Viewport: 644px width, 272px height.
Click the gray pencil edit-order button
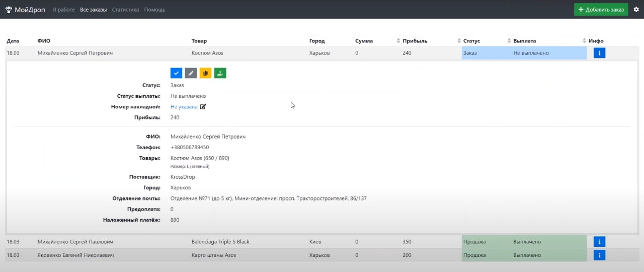pos(191,73)
